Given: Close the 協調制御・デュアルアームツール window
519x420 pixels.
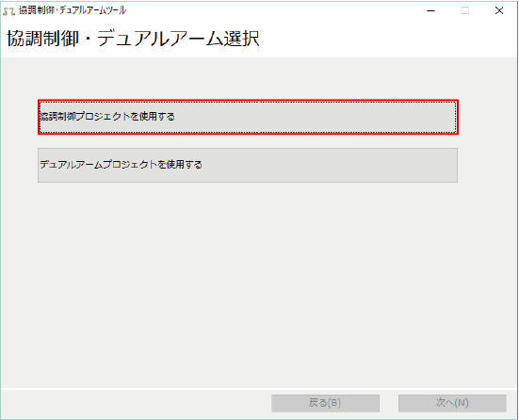Looking at the screenshot, I should 499,11.
